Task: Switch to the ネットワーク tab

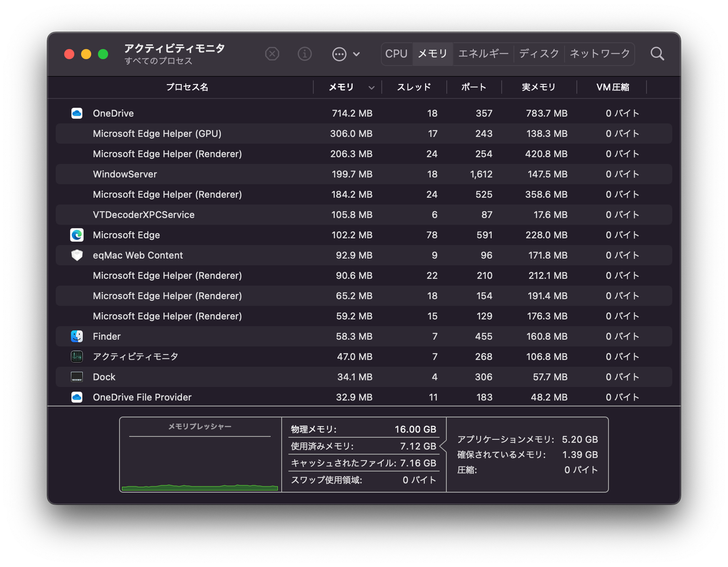Action: 599,54
